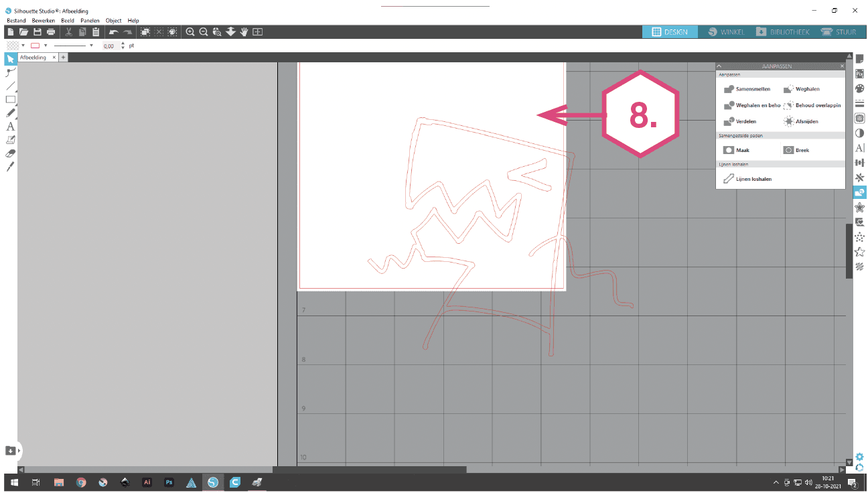Cut selection with the scissors icon
The image size is (868, 493).
(x=68, y=32)
